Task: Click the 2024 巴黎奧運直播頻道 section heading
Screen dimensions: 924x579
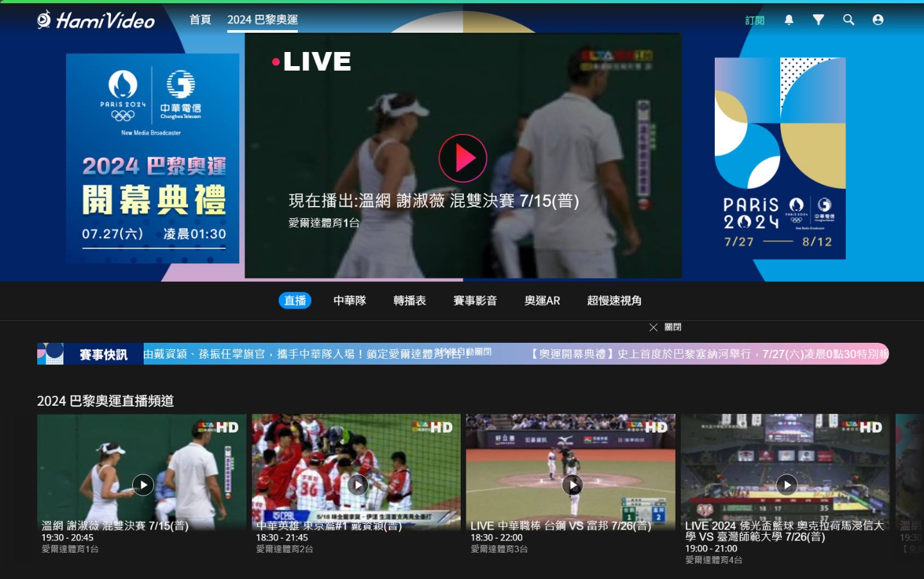Action: click(x=105, y=401)
